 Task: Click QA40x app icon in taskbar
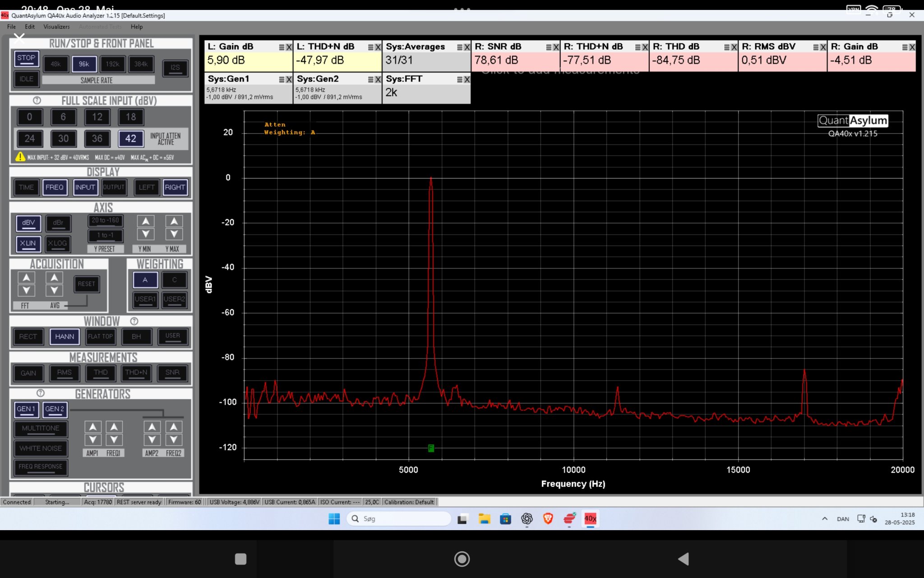point(590,519)
